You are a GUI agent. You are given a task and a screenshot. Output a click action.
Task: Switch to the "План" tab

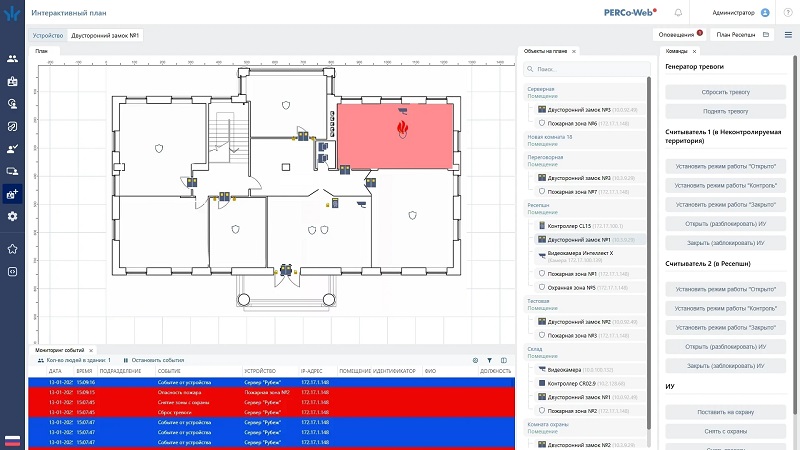click(x=41, y=51)
